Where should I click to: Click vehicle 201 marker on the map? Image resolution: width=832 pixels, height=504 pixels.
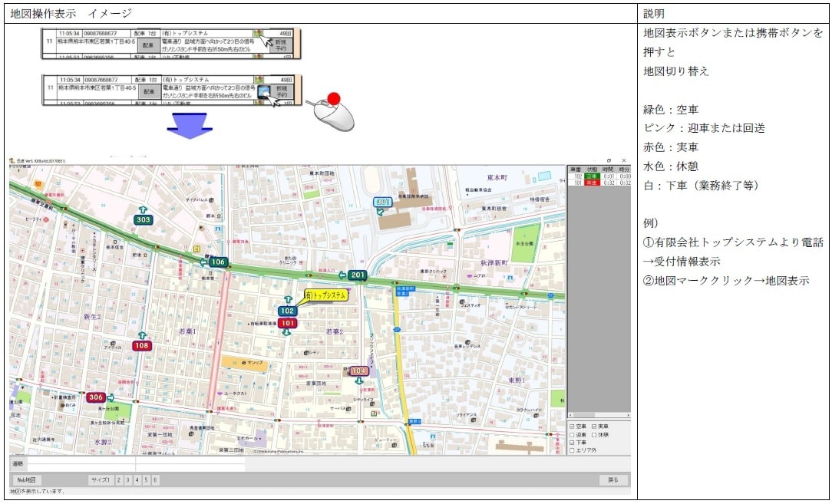(358, 275)
